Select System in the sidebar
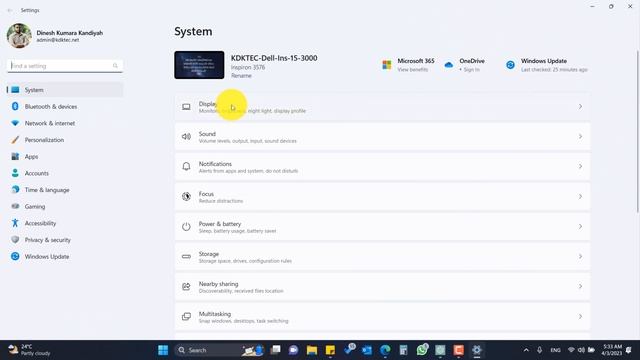Screen dimensions: 640x360 tap(65, 90)
